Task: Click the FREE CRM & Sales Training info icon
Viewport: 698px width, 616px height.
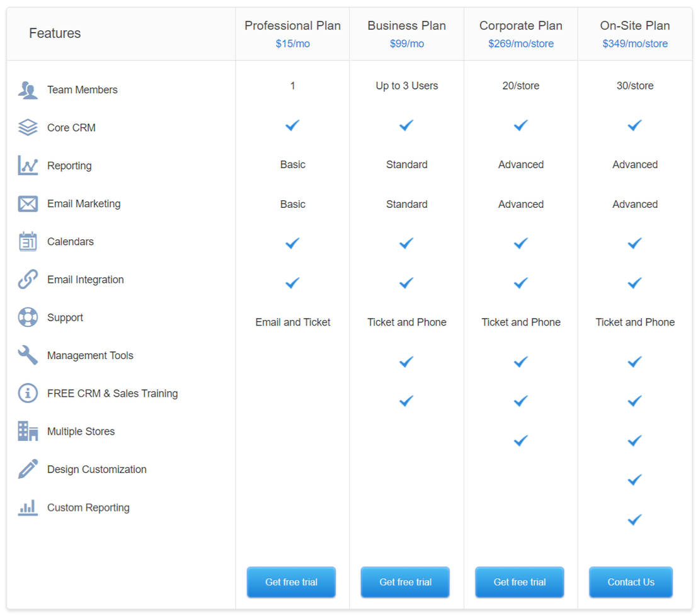Action: [28, 393]
